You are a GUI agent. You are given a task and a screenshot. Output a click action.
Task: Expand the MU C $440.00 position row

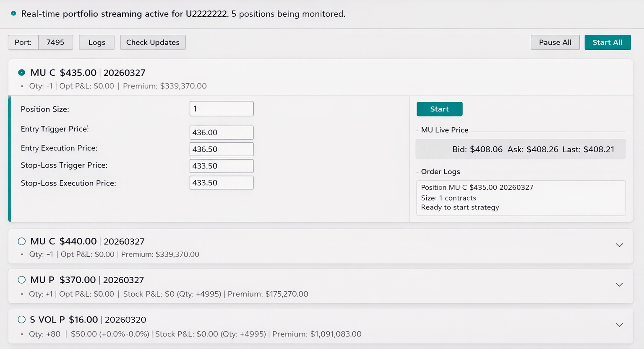(x=619, y=245)
